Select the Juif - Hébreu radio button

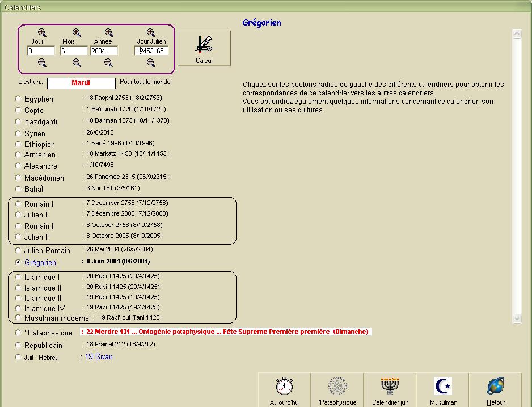(x=19, y=358)
